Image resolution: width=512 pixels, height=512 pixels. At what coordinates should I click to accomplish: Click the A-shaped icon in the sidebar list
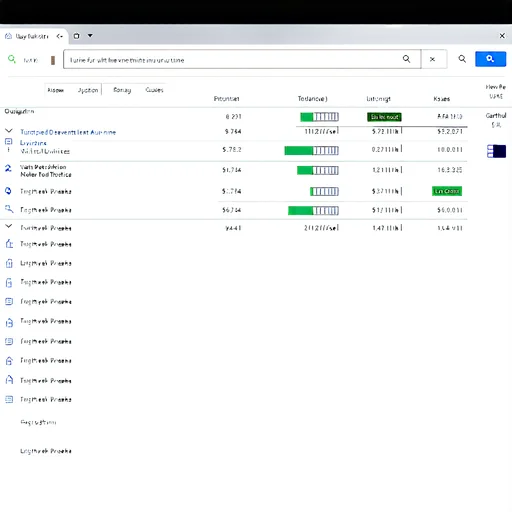click(x=9, y=380)
